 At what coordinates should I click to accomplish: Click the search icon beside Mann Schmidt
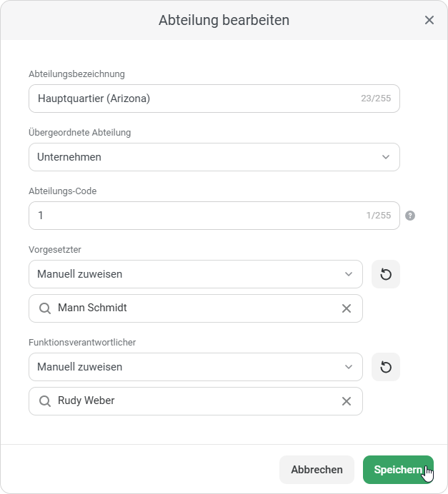(x=45, y=308)
